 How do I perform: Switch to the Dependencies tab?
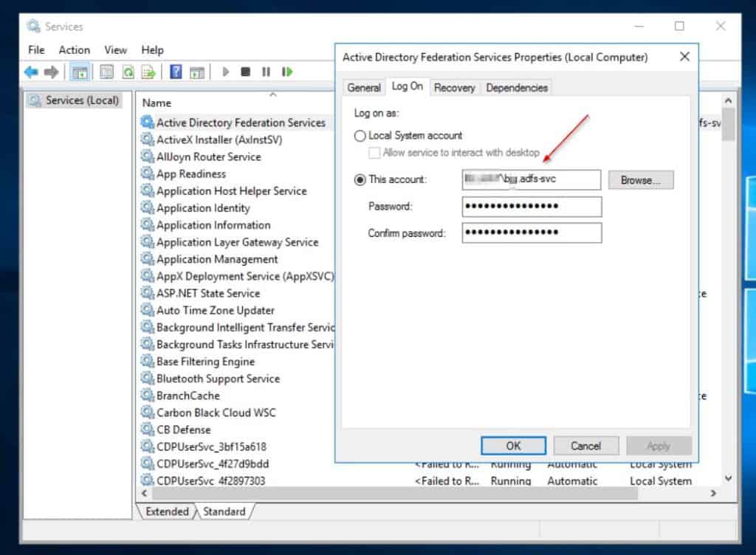pyautogui.click(x=517, y=88)
